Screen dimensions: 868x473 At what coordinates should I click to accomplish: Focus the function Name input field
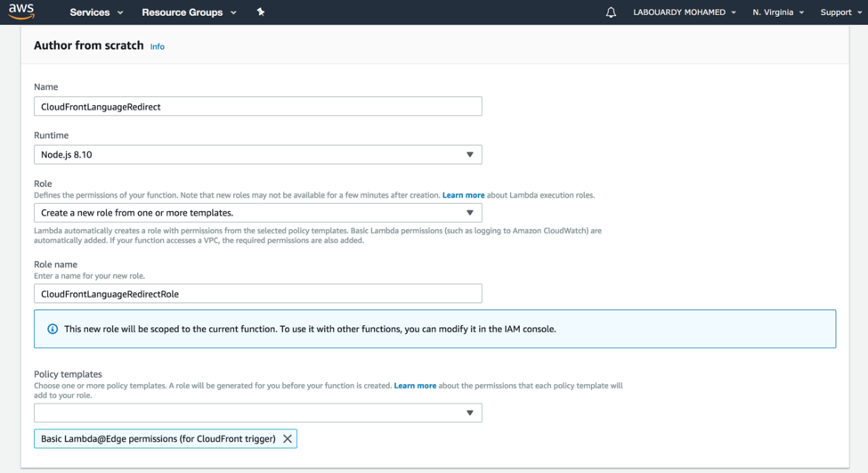(258, 106)
